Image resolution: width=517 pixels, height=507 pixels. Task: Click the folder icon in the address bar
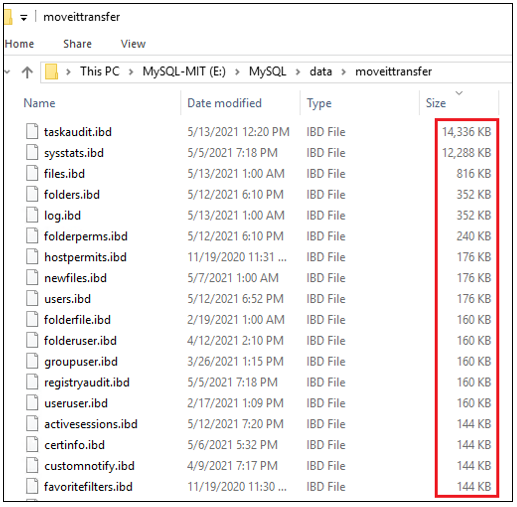click(51, 72)
